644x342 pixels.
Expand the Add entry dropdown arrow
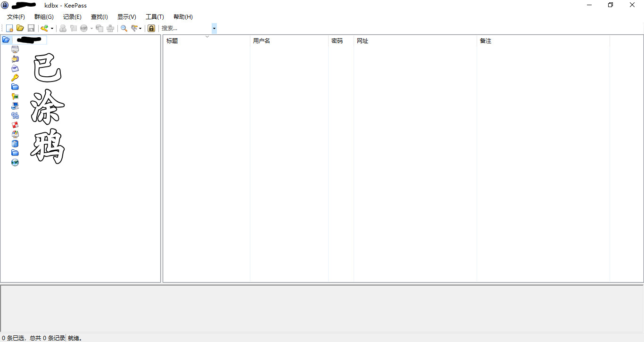tap(52, 29)
